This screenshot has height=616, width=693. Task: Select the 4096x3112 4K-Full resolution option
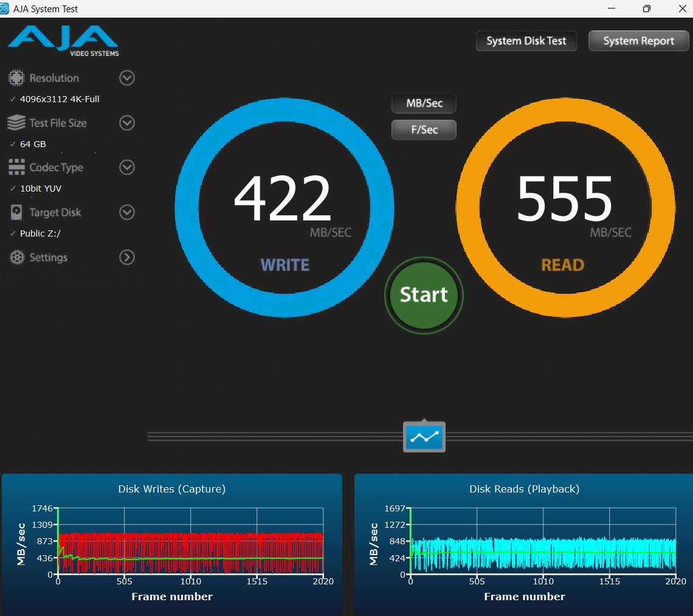click(x=59, y=99)
